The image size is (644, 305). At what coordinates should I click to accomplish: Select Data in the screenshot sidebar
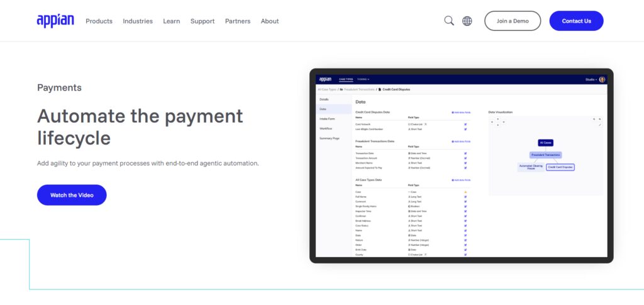334,109
